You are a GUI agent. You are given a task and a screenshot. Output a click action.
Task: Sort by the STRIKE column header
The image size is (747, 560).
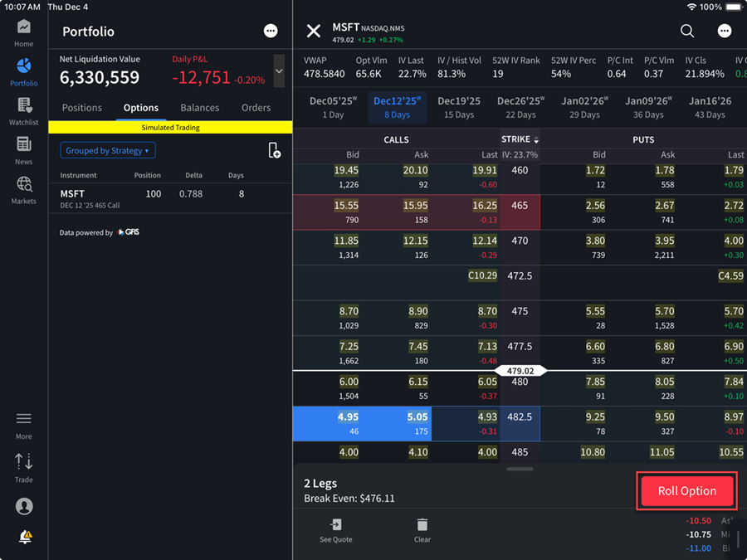(520, 139)
